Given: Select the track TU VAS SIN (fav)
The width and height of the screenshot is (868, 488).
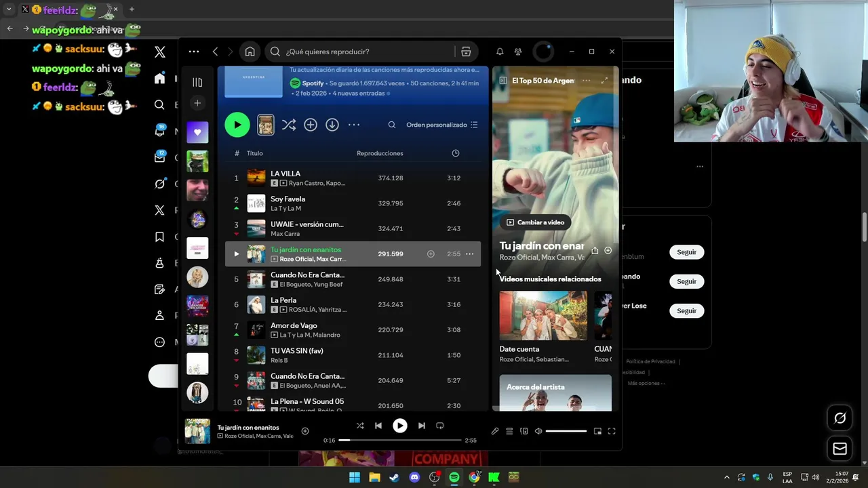Looking at the screenshot, I should click(x=353, y=355).
